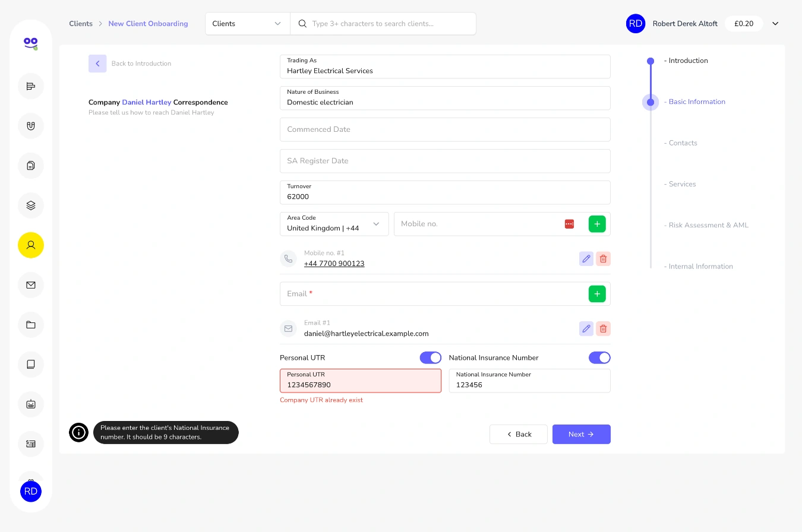Open the Clients search scope dropdown
Image resolution: width=802 pixels, height=532 pixels.
[x=248, y=24]
